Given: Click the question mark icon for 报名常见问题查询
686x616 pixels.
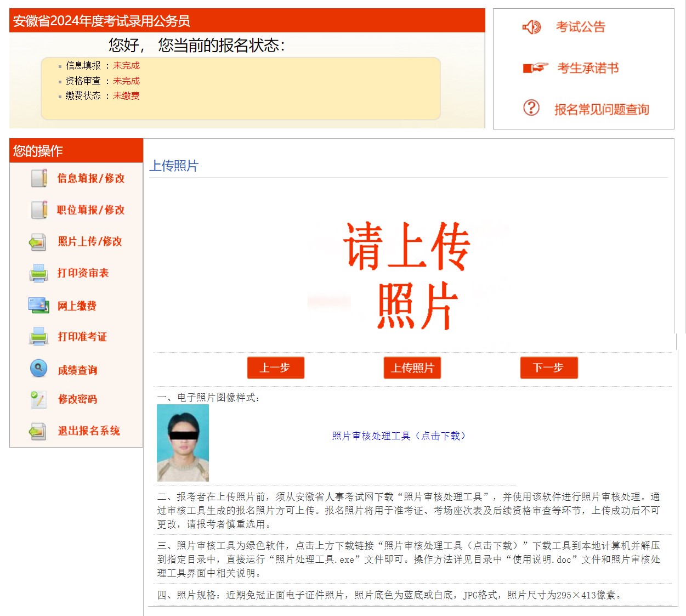Looking at the screenshot, I should click(x=531, y=108).
